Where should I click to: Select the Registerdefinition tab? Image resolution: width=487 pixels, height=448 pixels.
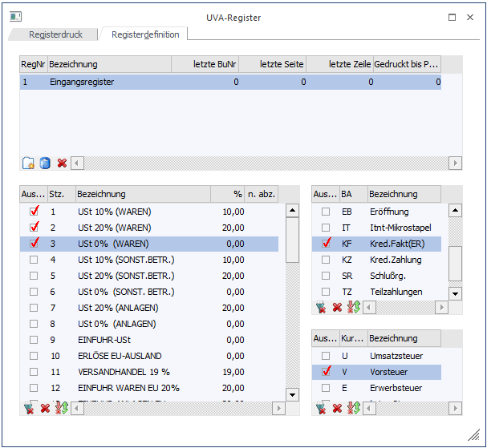tap(144, 34)
